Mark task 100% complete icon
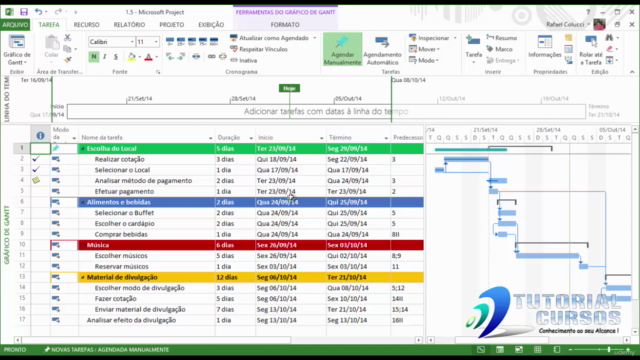The width and height of the screenshot is (640, 360). click(x=214, y=41)
